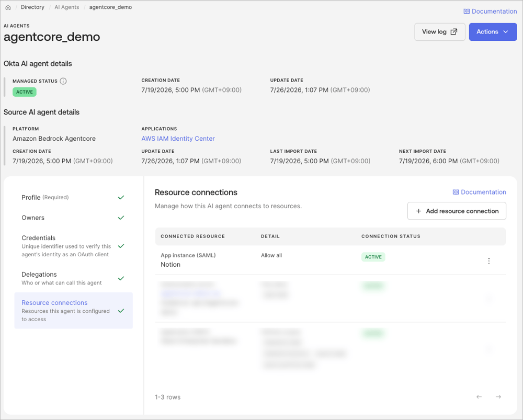Open the AWS IAM Identity Center application link
This screenshot has width=523, height=420.
(178, 139)
